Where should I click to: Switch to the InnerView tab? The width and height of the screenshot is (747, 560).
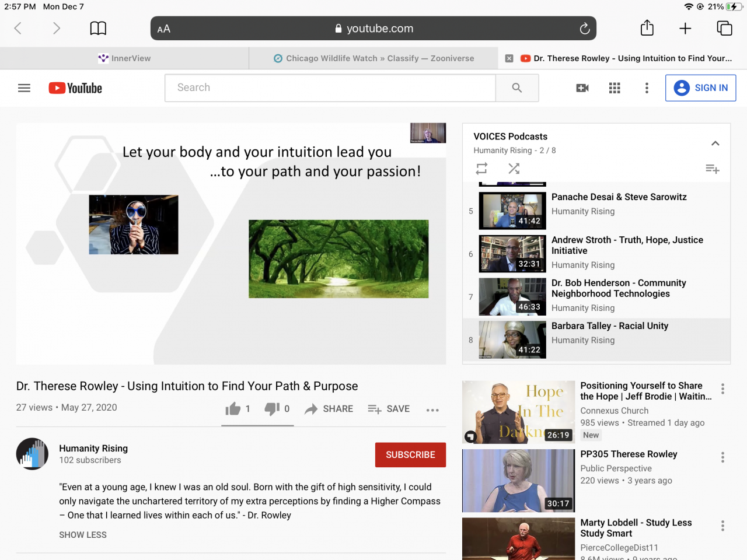[124, 58]
